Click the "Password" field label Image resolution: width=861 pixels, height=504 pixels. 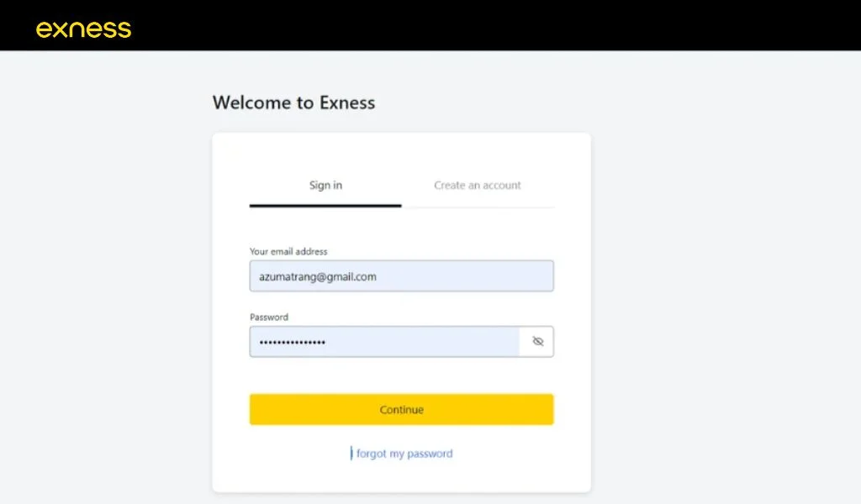point(269,318)
